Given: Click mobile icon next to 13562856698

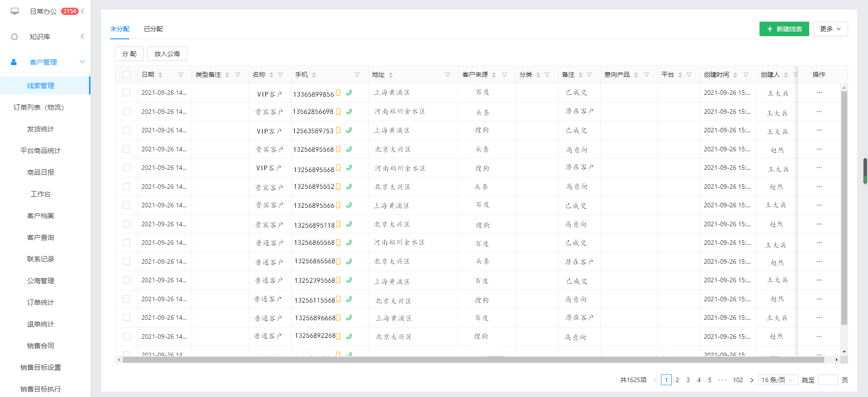Looking at the screenshot, I should point(338,112).
